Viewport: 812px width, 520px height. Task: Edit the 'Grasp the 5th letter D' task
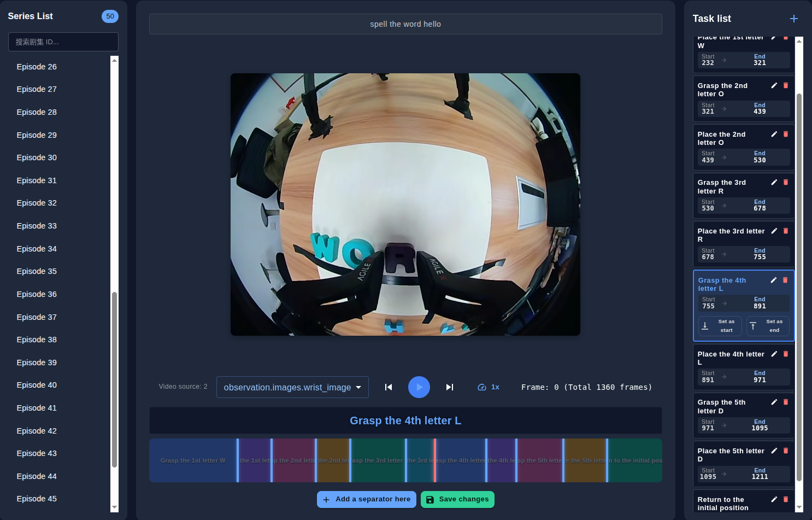[774, 402]
